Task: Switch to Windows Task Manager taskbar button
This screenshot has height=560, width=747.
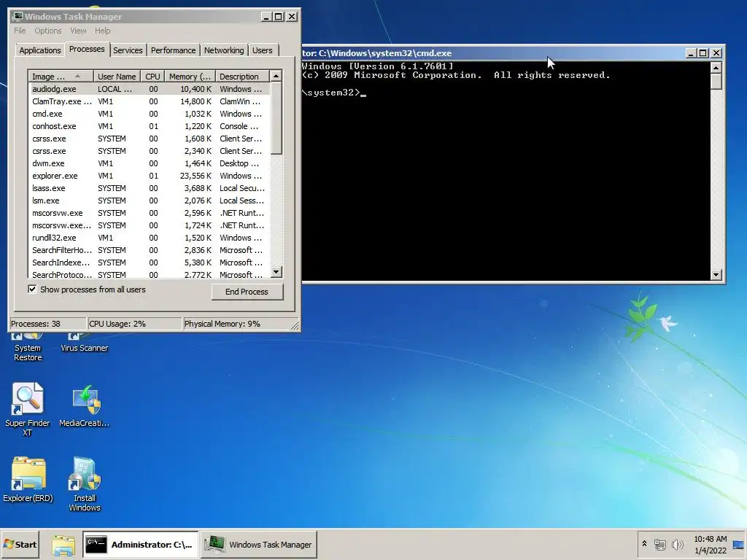Action: tap(259, 544)
